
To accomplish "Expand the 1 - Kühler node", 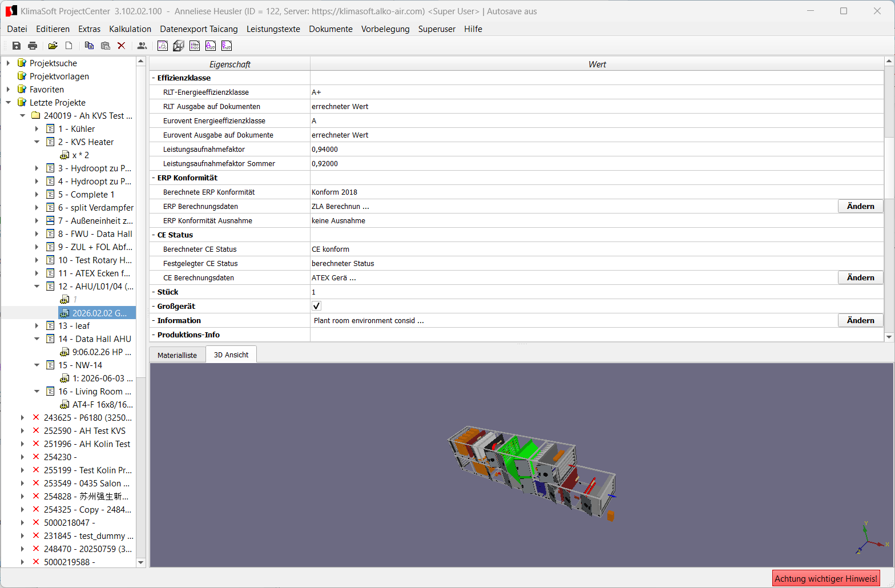I will point(37,129).
